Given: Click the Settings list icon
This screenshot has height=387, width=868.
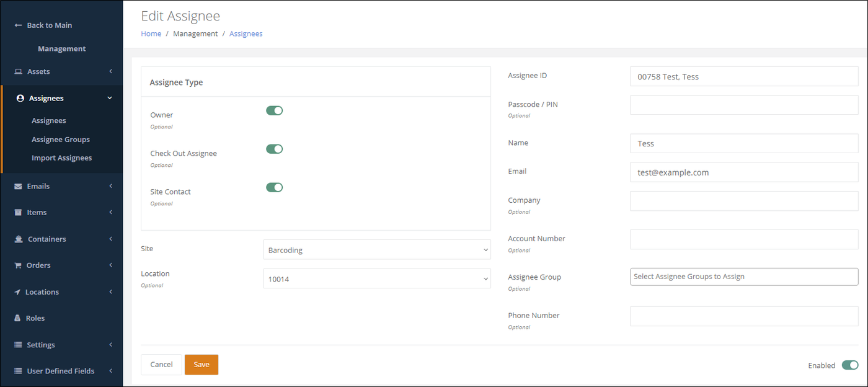Looking at the screenshot, I should tap(19, 345).
